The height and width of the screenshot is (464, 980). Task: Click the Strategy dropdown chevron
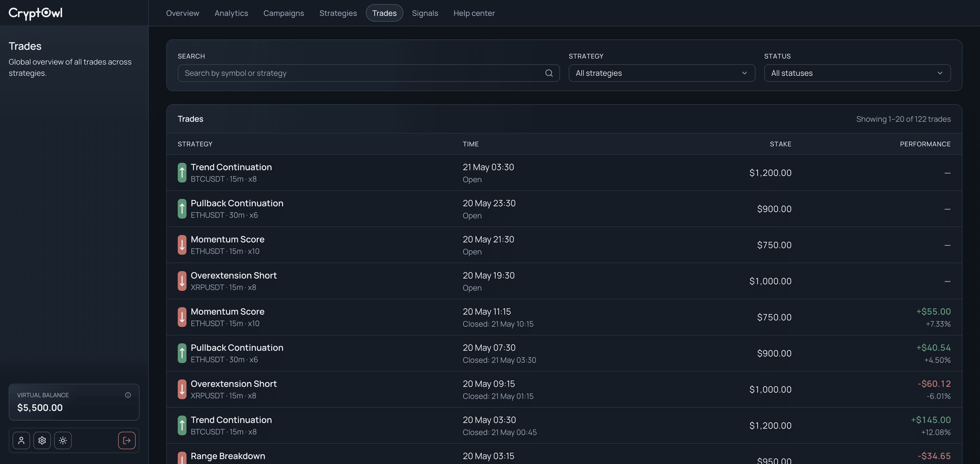744,73
